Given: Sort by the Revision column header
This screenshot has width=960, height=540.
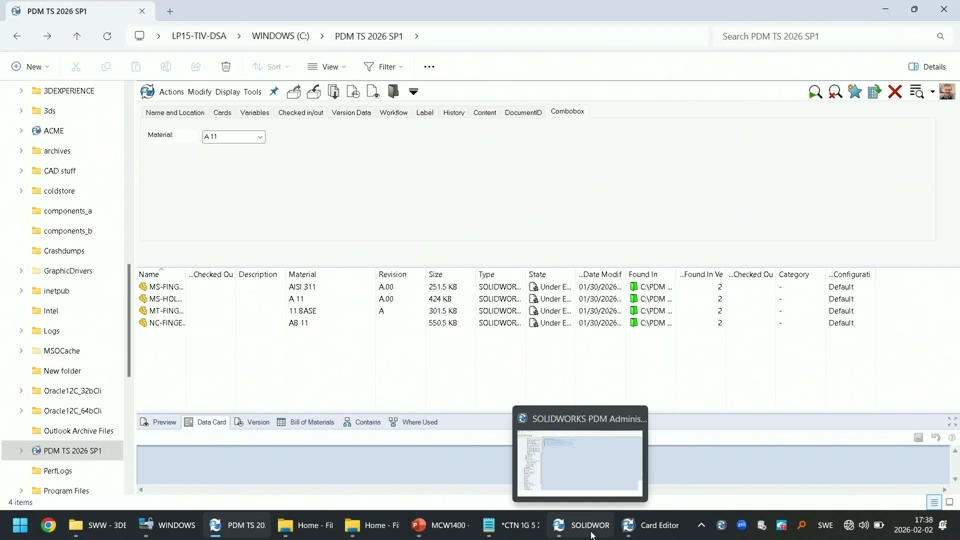Looking at the screenshot, I should click(392, 274).
